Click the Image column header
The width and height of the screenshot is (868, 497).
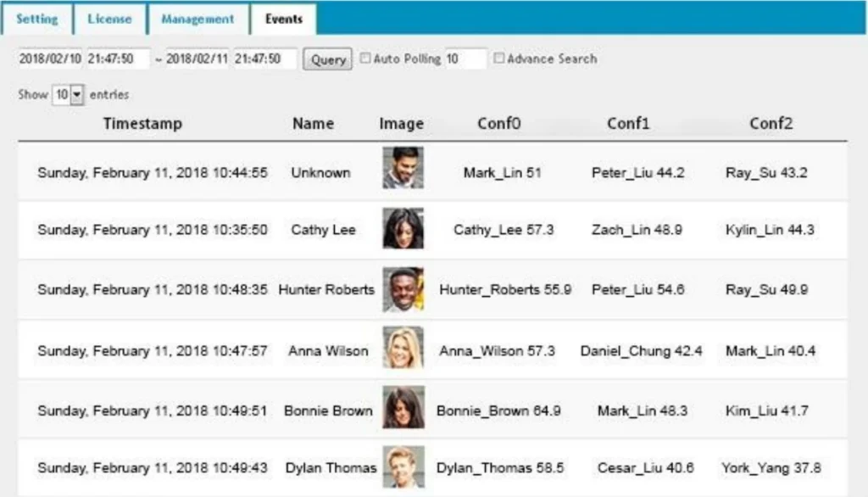pyautogui.click(x=401, y=124)
